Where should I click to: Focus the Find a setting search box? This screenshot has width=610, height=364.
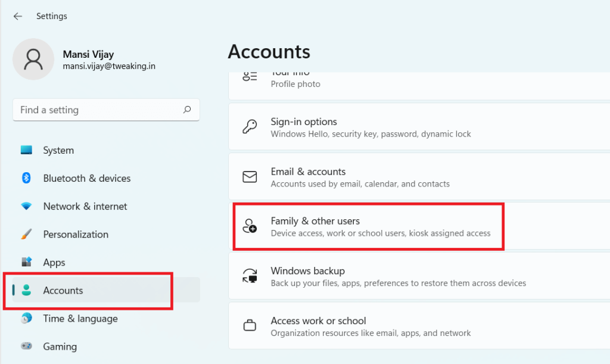pos(106,110)
